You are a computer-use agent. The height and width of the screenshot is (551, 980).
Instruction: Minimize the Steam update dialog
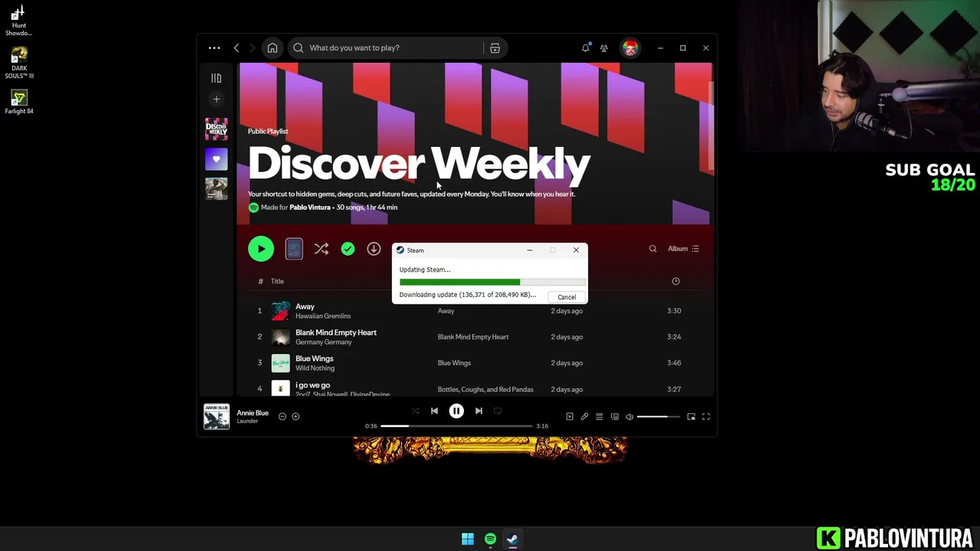[x=529, y=250]
